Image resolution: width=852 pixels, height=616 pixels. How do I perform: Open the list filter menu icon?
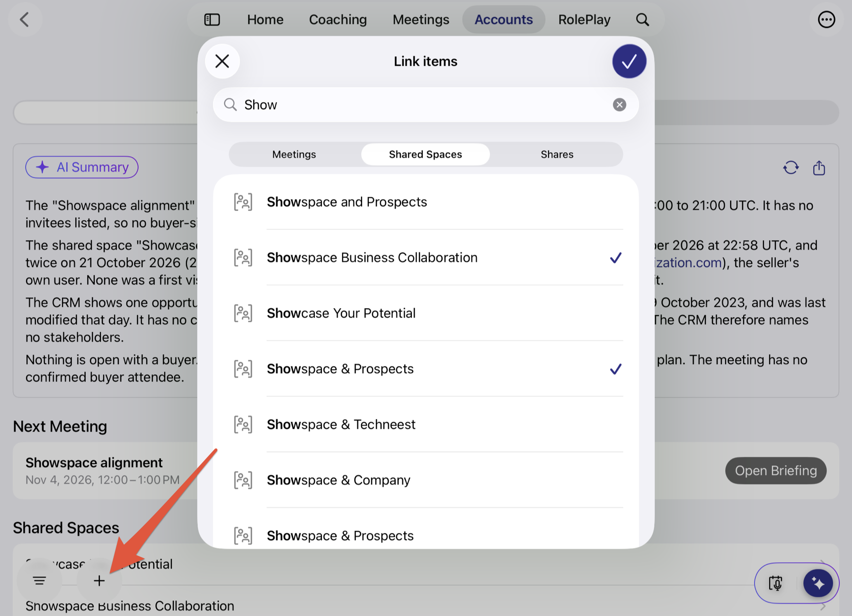pos(39,580)
